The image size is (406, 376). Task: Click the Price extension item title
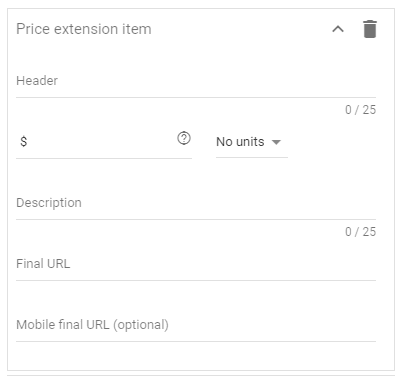[x=84, y=29]
